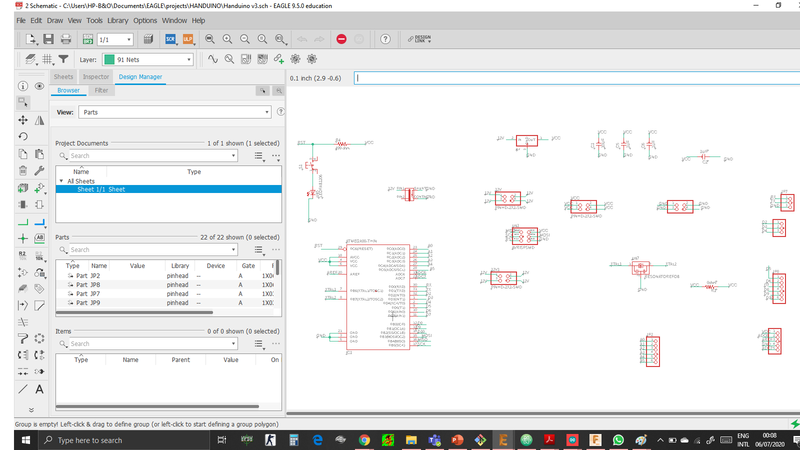Image resolution: width=800 pixels, height=450 pixels.
Task: Click the Print icon in toolbar
Action: click(x=66, y=39)
